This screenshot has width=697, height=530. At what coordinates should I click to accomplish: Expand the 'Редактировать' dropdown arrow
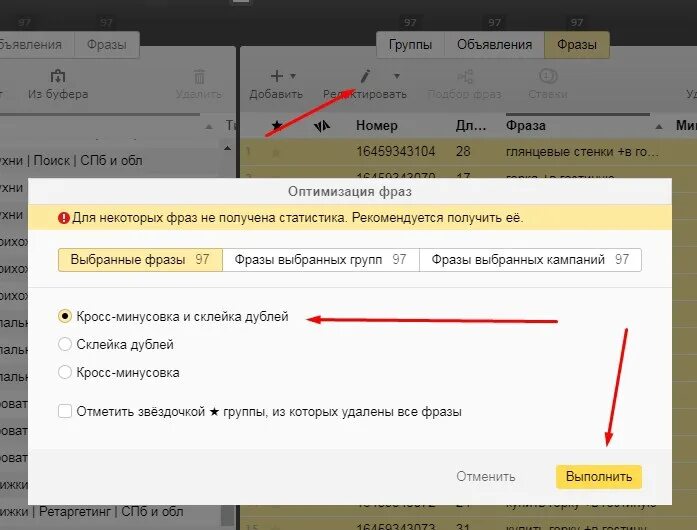[397, 76]
